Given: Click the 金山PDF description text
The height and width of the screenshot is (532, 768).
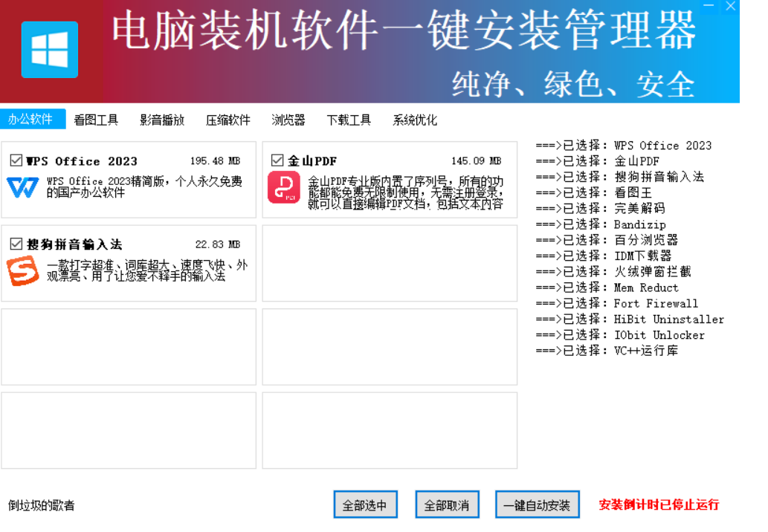Looking at the screenshot, I should point(405,193).
